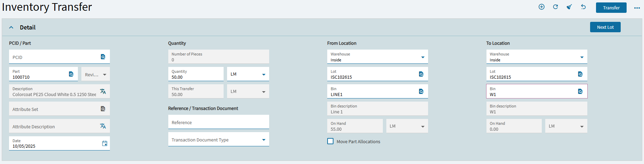Screen dimensions: 644x164
Task: Click the add new record plus icon
Action: 541,7
